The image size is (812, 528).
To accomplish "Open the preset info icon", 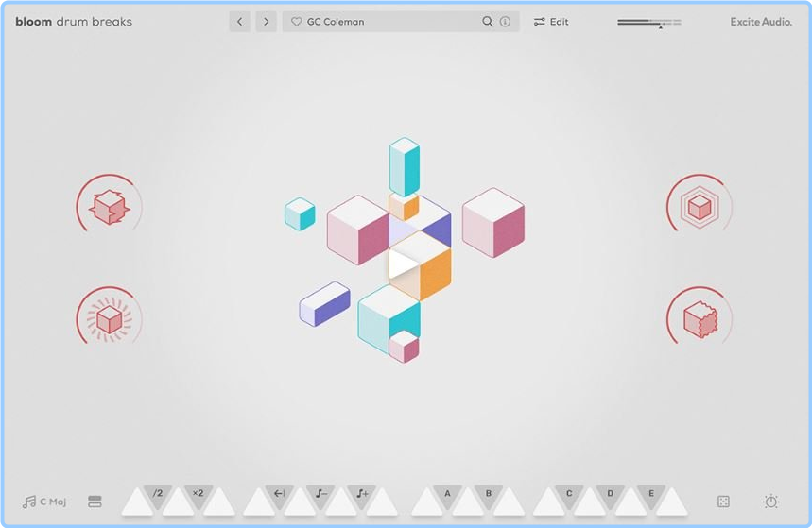I will click(x=505, y=22).
